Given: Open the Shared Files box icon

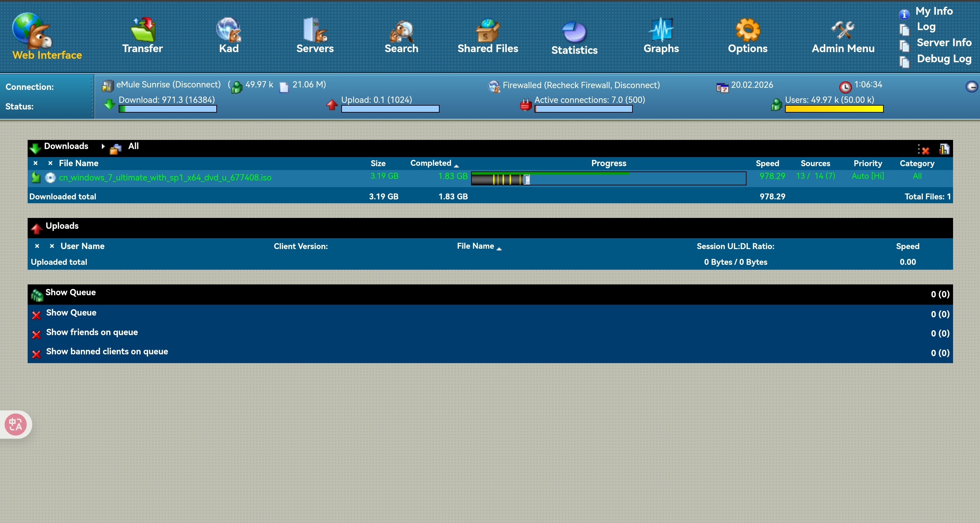Looking at the screenshot, I should click(x=488, y=30).
